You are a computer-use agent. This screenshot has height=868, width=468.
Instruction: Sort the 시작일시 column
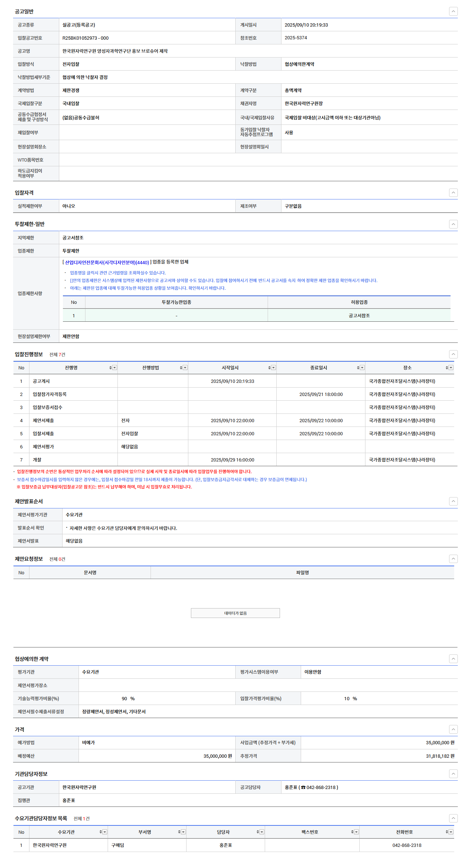[269, 368]
